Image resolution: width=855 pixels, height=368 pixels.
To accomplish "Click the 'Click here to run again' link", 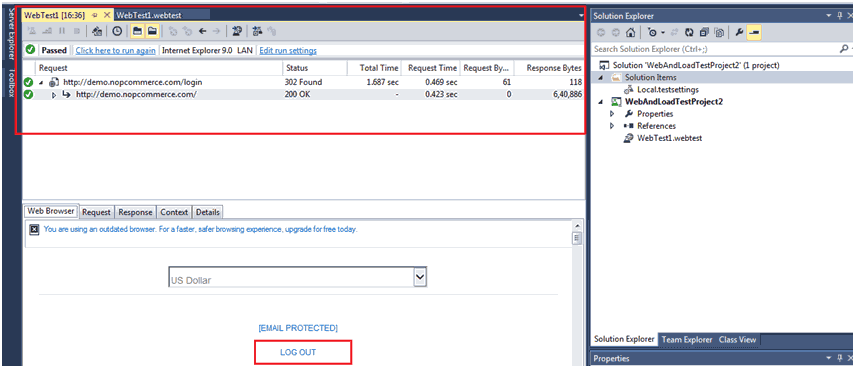I will click(115, 50).
